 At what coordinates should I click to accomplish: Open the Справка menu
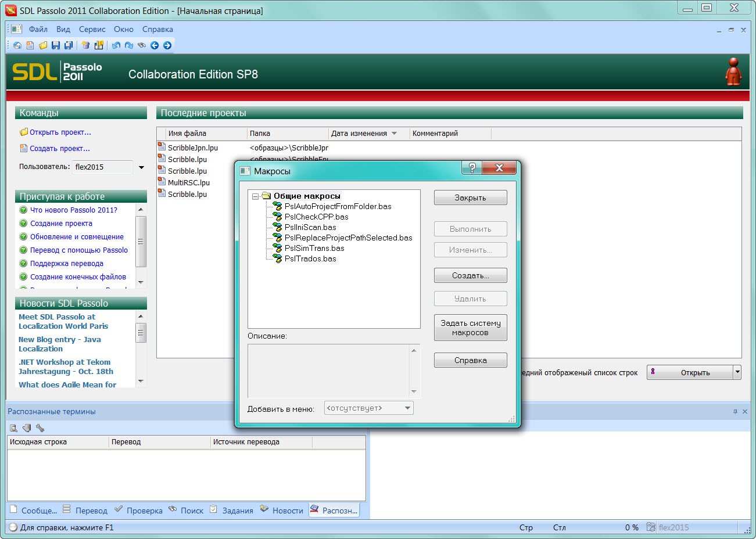pos(157,29)
